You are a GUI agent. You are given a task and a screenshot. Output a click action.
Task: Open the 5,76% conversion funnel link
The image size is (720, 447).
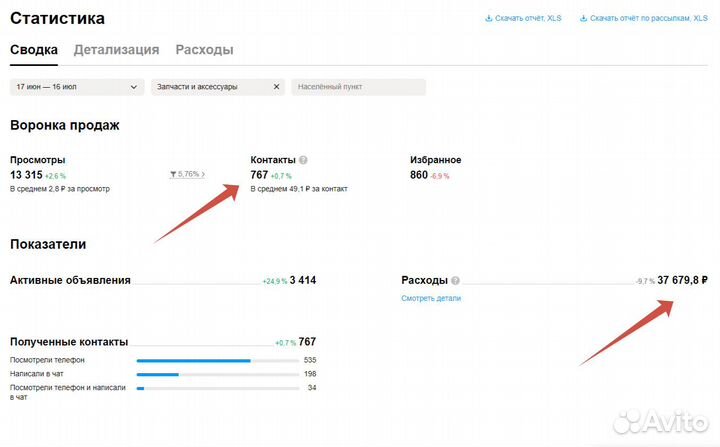pos(187,174)
